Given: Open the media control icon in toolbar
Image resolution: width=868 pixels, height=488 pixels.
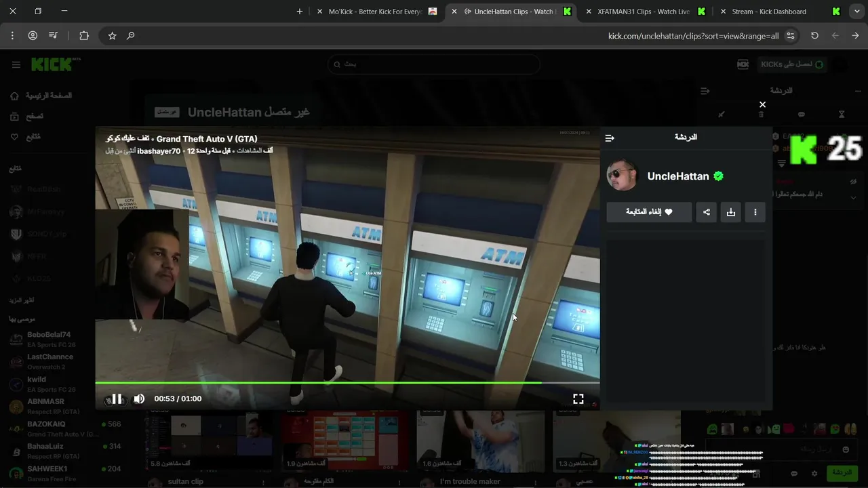Looking at the screenshot, I should click(54, 36).
